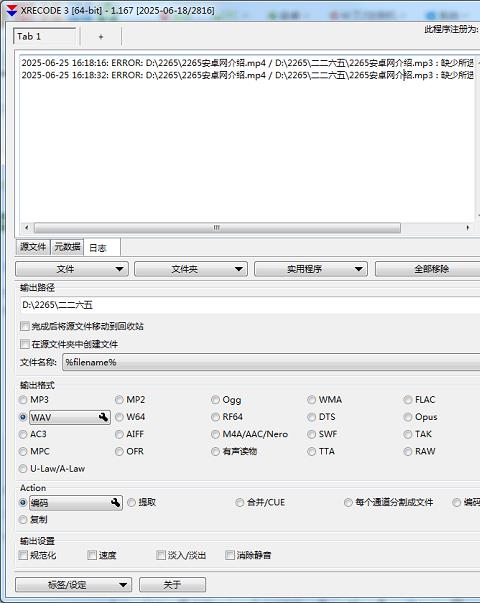Viewport: 480px width, 603px height.
Task: Select MP2 output format
Action: click(119, 400)
